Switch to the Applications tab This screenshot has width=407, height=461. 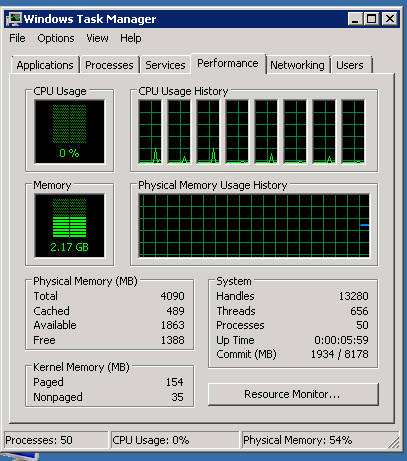pyautogui.click(x=45, y=65)
